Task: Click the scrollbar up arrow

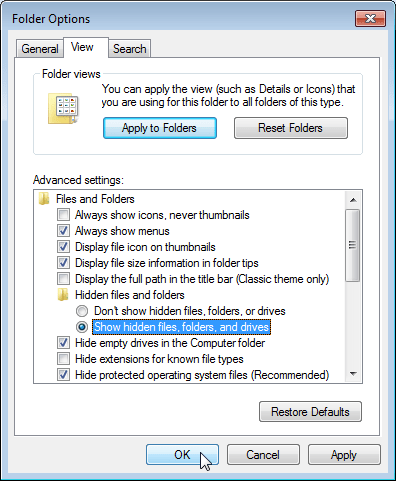Action: pos(353,200)
